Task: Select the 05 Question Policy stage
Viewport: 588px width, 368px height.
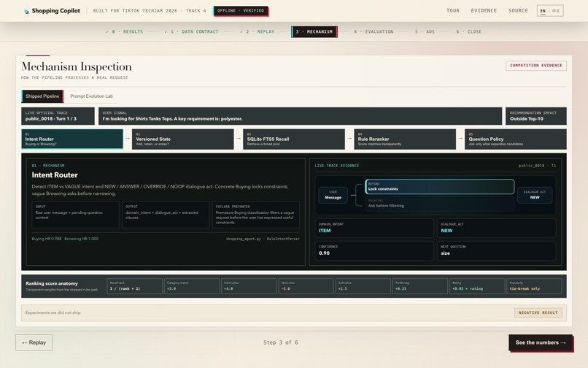Action: 515,139
